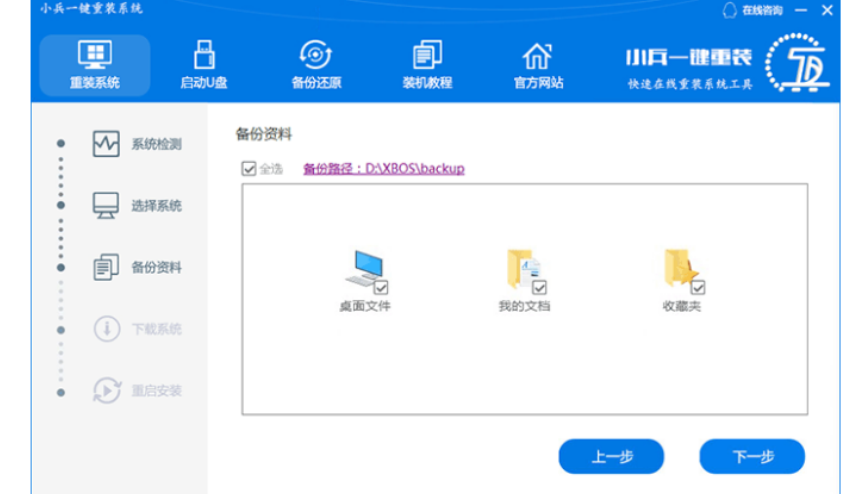
Task: Click the 重启安装 step icon
Action: [x=106, y=390]
